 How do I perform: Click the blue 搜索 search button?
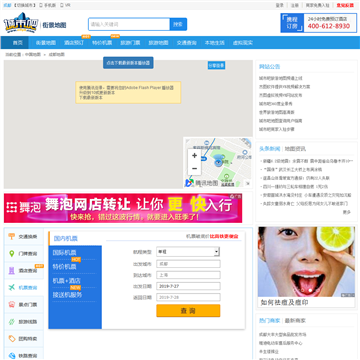[178, 24]
